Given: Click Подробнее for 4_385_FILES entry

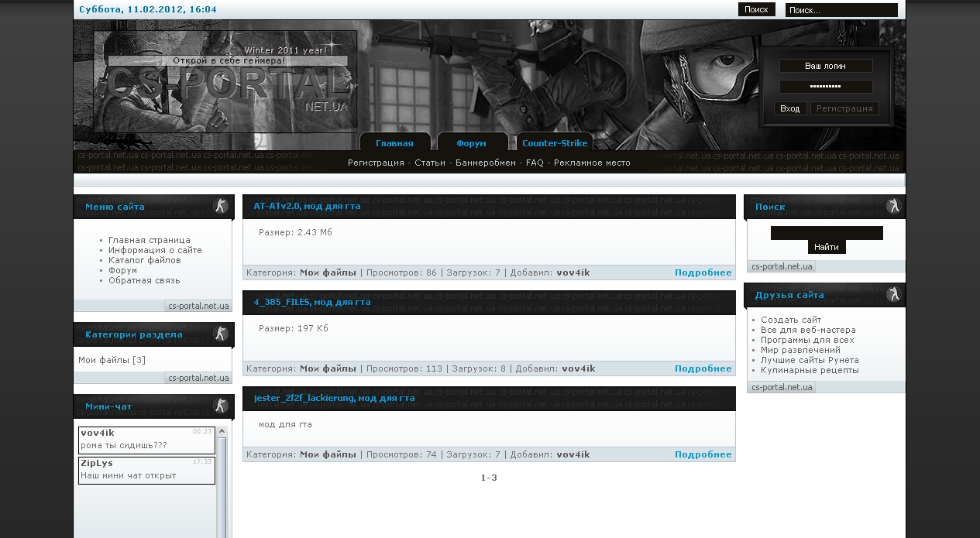Looking at the screenshot, I should tap(703, 368).
